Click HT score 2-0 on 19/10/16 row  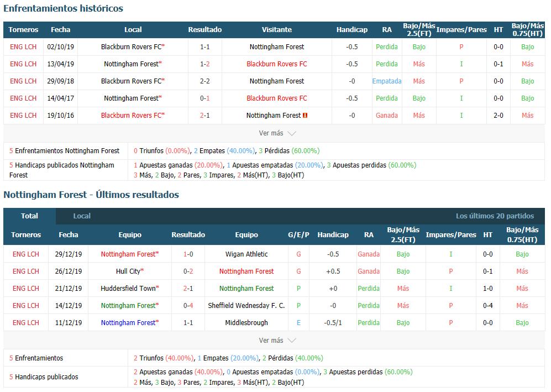pos(498,116)
